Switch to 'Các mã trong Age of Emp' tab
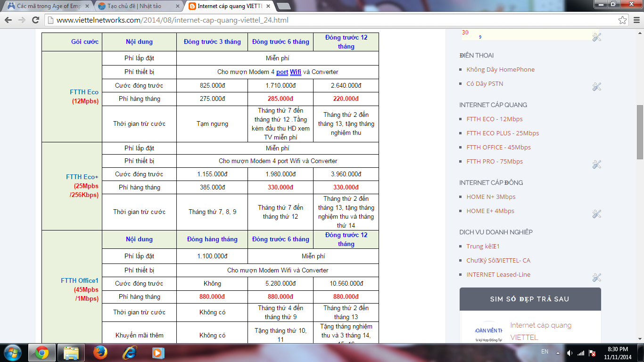Viewport: 644px width, 362px height. pos(47,6)
